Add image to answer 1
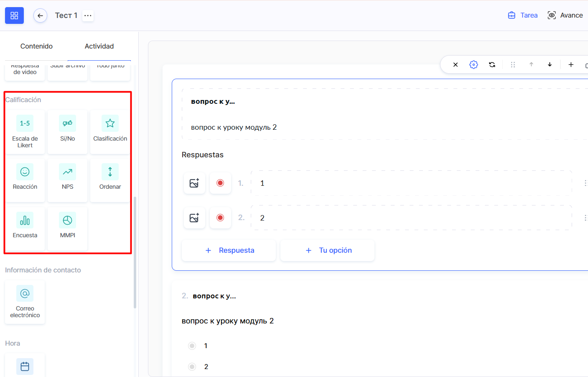 coord(194,183)
